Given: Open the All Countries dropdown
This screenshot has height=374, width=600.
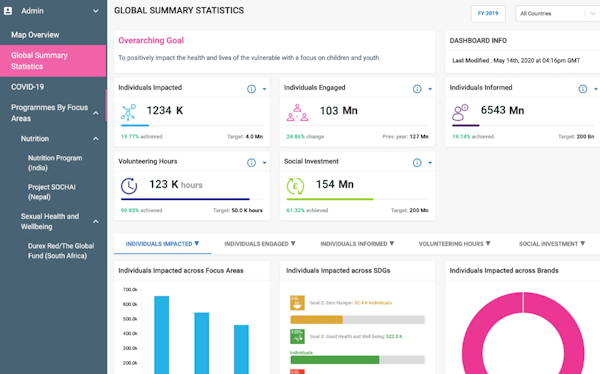Looking at the screenshot, I should [x=558, y=13].
